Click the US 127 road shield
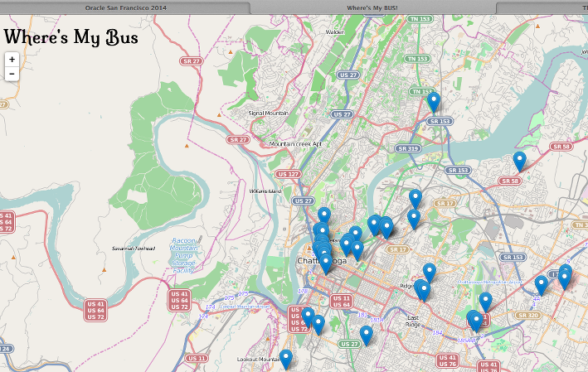 [288, 174]
